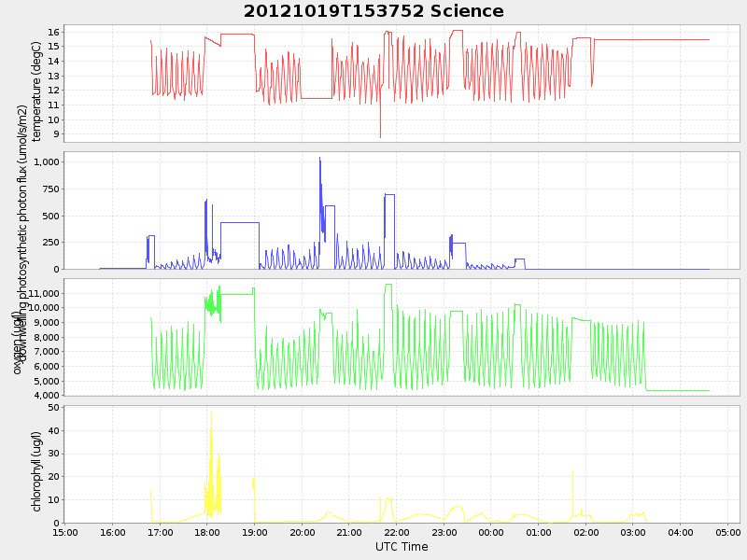Click the 15:00 time axis tick label
Image resolution: width=747 pixels, height=560 pixels.
(x=65, y=533)
